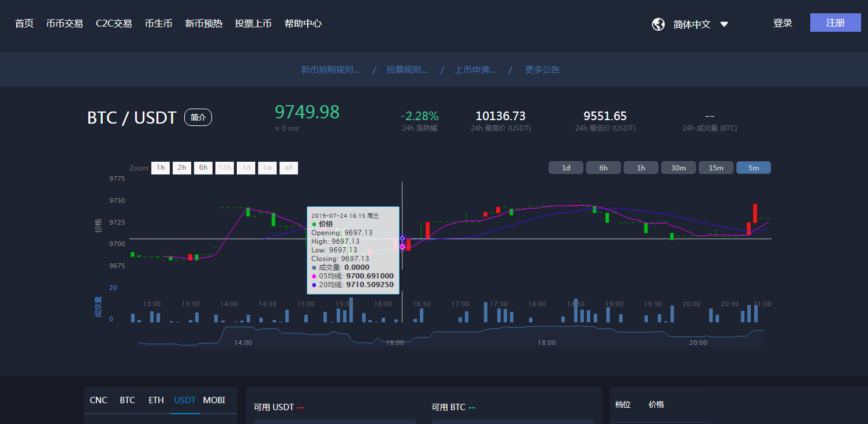Switch to the BTC market tab

coord(127,400)
